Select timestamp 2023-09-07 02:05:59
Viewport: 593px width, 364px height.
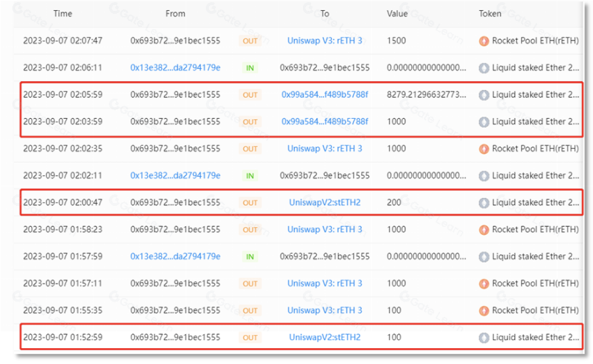click(62, 94)
